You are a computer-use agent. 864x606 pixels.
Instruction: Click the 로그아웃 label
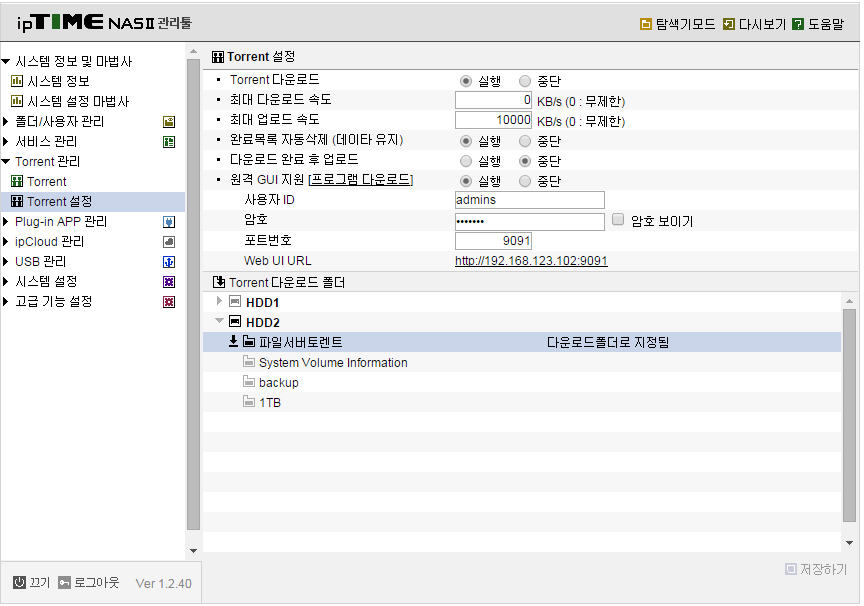click(x=96, y=583)
